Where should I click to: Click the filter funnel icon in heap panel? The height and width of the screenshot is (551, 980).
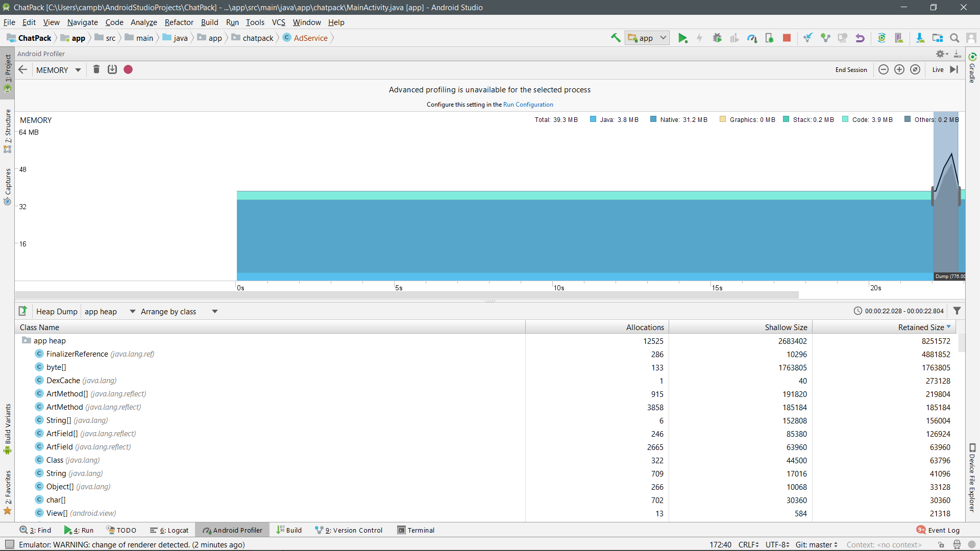tap(957, 311)
